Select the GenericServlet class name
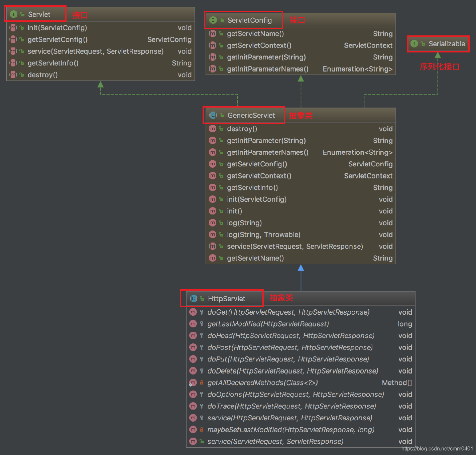Screen dimensions: 476x455 coord(251,116)
